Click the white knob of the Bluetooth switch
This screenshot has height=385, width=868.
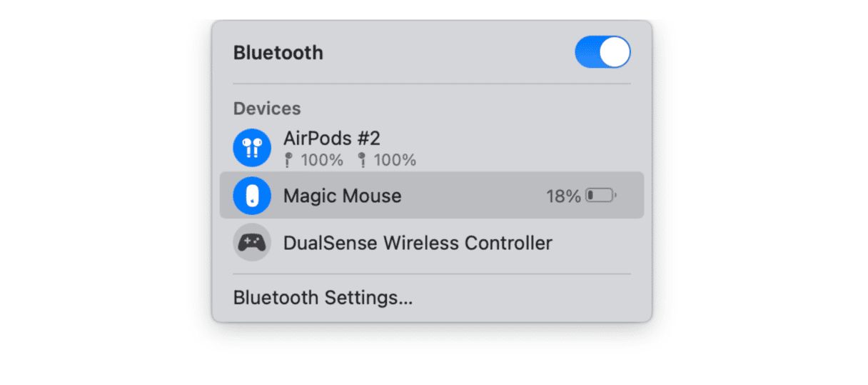615,53
